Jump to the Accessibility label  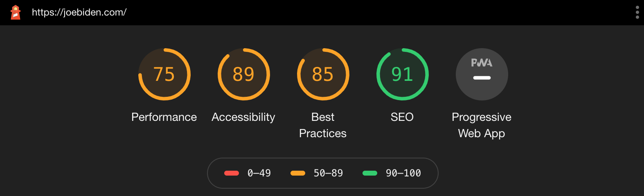[x=243, y=117]
